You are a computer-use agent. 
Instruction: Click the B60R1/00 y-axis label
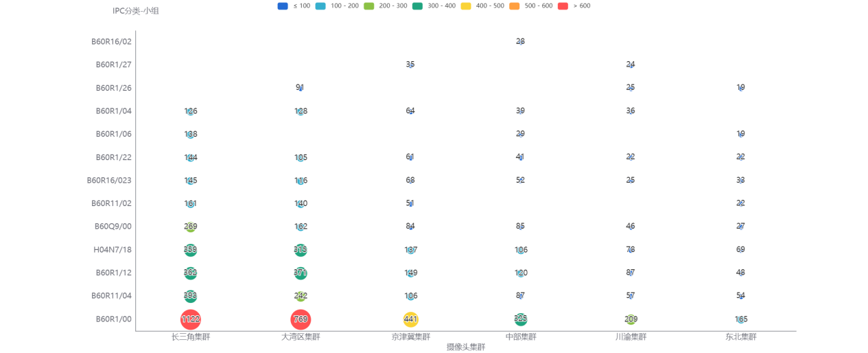click(113, 319)
